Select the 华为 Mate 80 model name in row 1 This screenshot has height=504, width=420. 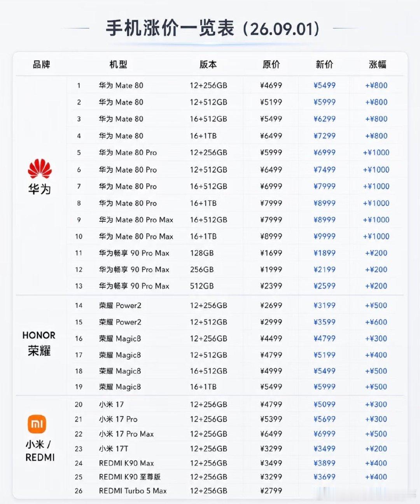[x=121, y=86]
